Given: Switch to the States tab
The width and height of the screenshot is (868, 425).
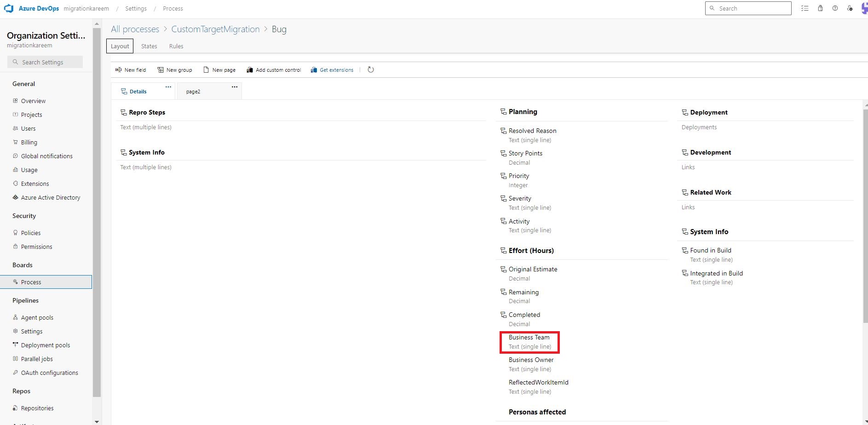Looking at the screenshot, I should pos(149,46).
